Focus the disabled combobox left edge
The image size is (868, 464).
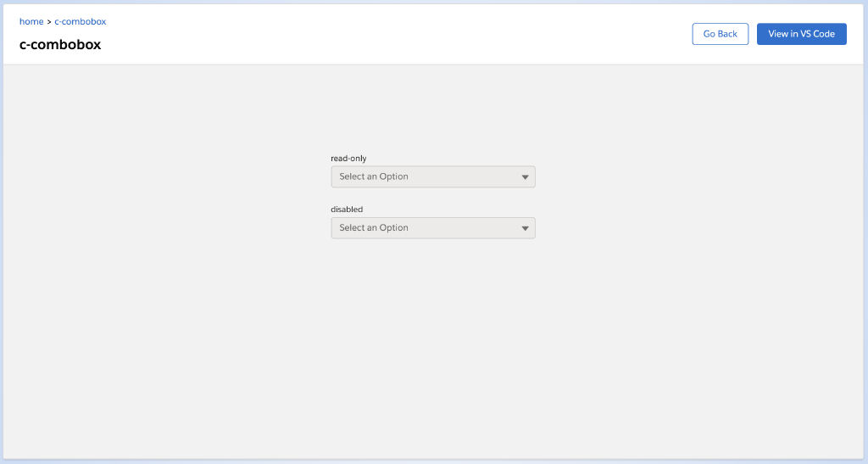(335, 227)
